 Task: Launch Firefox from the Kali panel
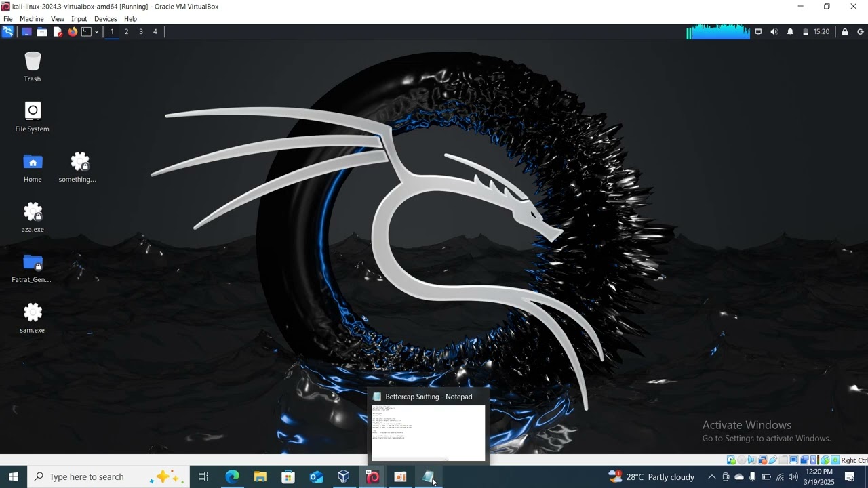tap(73, 32)
